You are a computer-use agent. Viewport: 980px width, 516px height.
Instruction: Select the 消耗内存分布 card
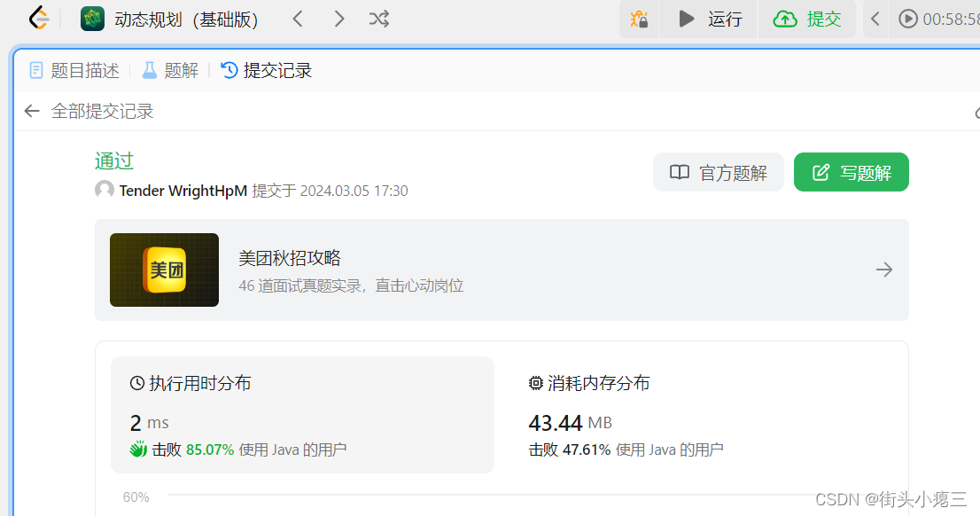pyautogui.click(x=700, y=414)
